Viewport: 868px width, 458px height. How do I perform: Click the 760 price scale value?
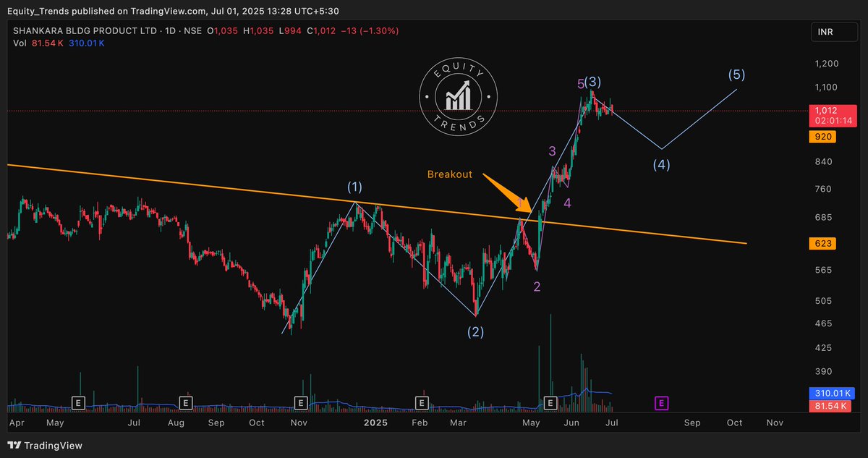824,190
